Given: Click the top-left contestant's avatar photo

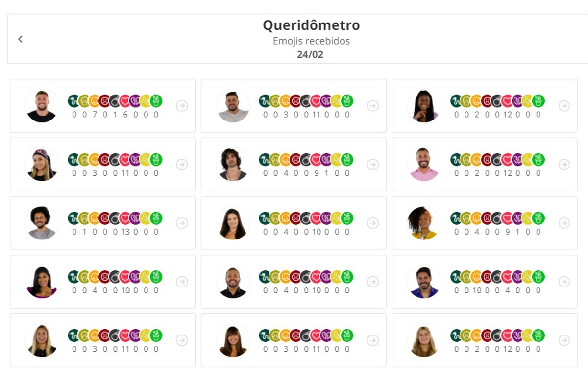Looking at the screenshot, I should pos(42,106).
